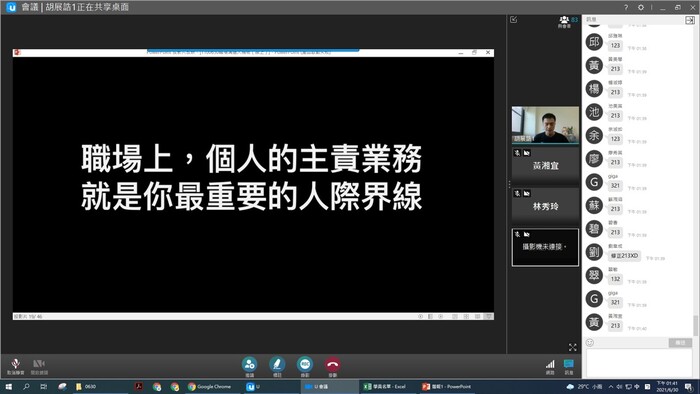Open the help question mark icon
The width and height of the screenshot is (700, 394).
[626, 7]
